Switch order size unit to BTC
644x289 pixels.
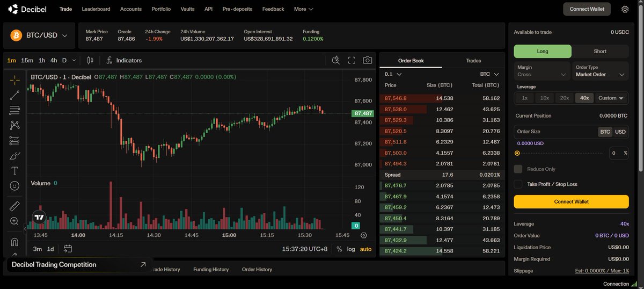pyautogui.click(x=605, y=132)
